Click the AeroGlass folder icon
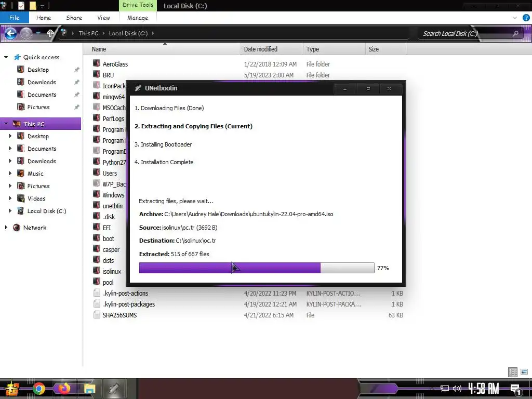This screenshot has height=399, width=532. pos(97,63)
